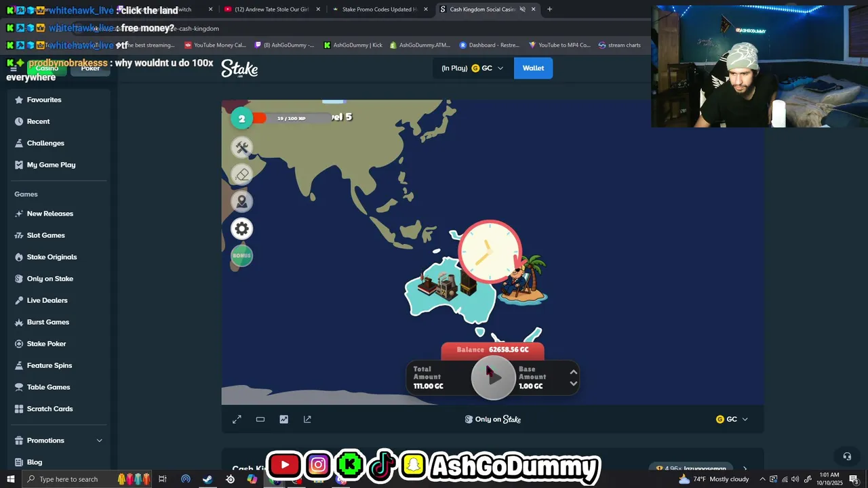This screenshot has width=868, height=488.
Task: Open the Windows Start menu
Action: (10, 479)
